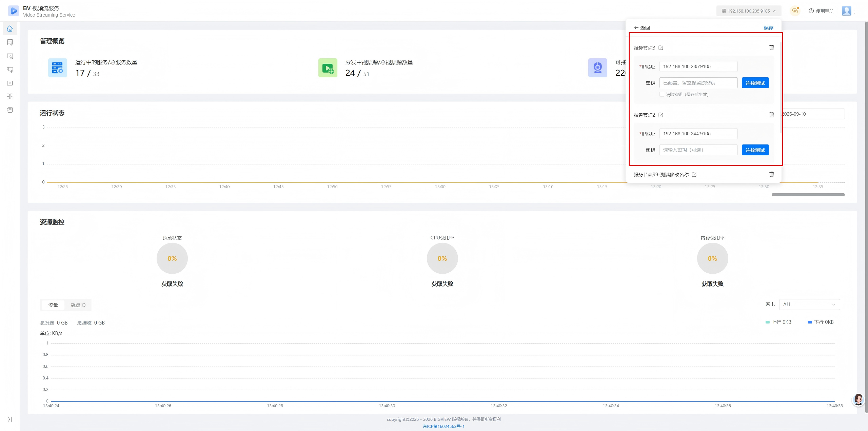
Task: Click 保存 to save node settings
Action: point(768,28)
